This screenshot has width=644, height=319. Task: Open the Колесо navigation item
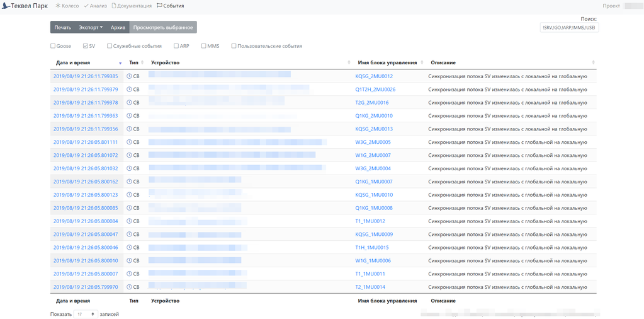pos(67,6)
